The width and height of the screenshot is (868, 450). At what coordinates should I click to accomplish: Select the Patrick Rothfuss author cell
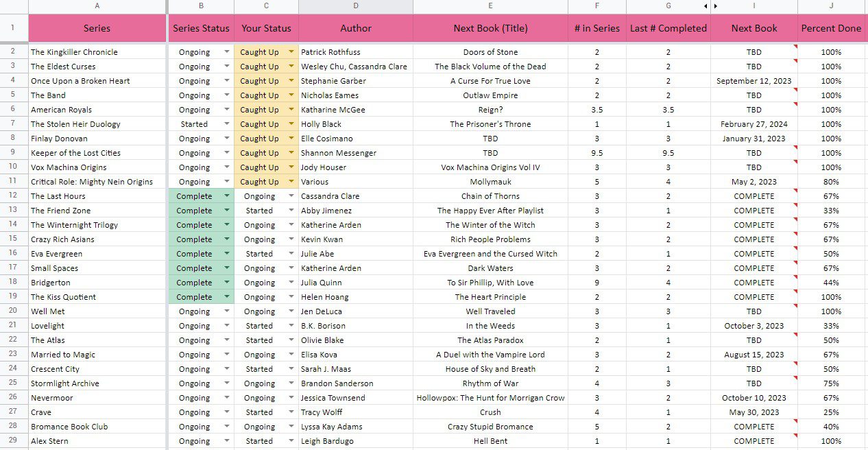[x=356, y=52]
